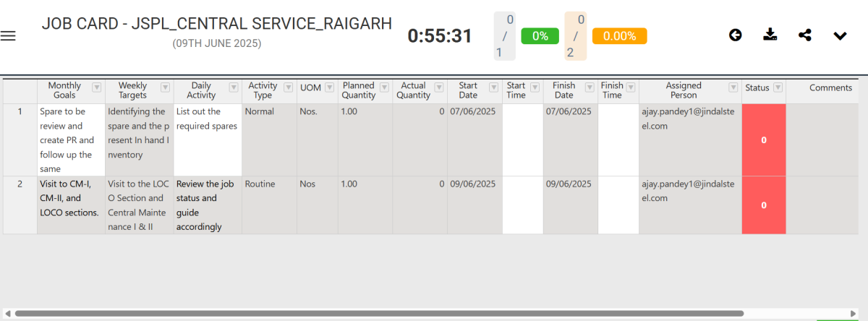Open the hamburger menu
This screenshot has height=321, width=868.
(x=8, y=36)
